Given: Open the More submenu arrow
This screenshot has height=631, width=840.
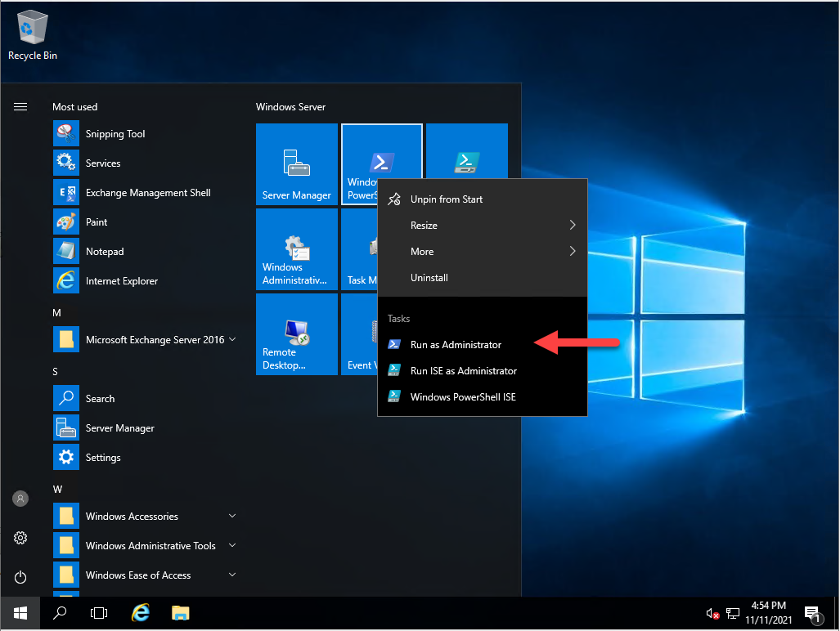Looking at the screenshot, I should click(x=573, y=252).
